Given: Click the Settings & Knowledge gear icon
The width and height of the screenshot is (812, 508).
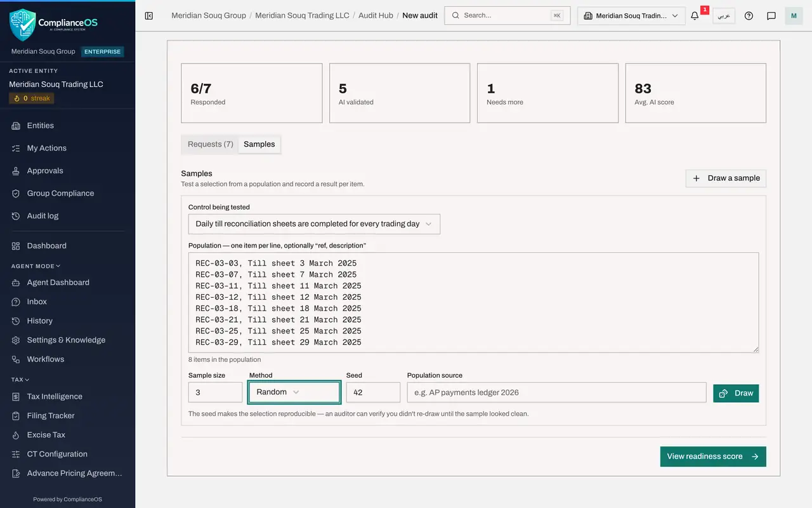Looking at the screenshot, I should pos(16,340).
